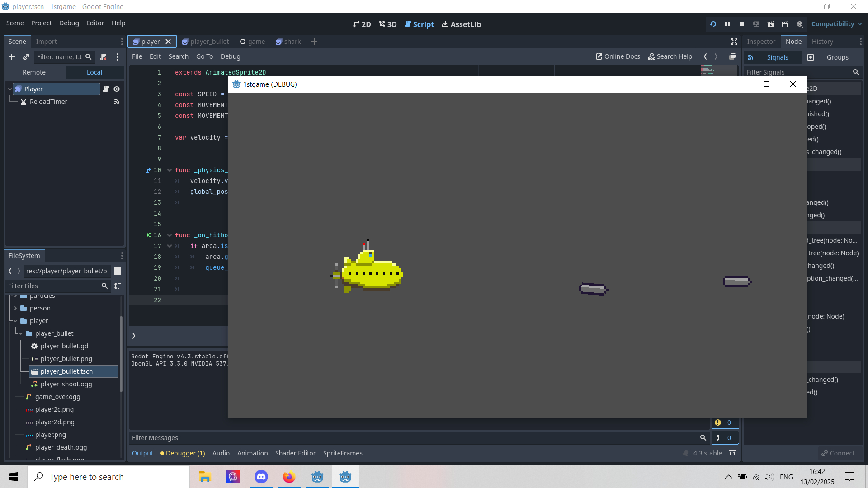Toggle distraction free mode icon
The width and height of the screenshot is (868, 488).
click(734, 42)
